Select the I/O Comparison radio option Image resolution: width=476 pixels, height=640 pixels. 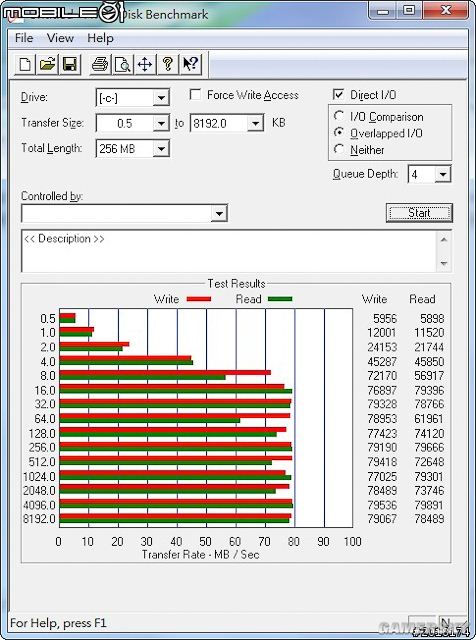pyautogui.click(x=339, y=116)
